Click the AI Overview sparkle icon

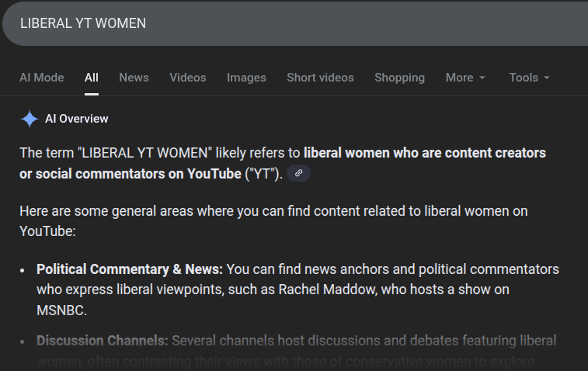pyautogui.click(x=29, y=119)
